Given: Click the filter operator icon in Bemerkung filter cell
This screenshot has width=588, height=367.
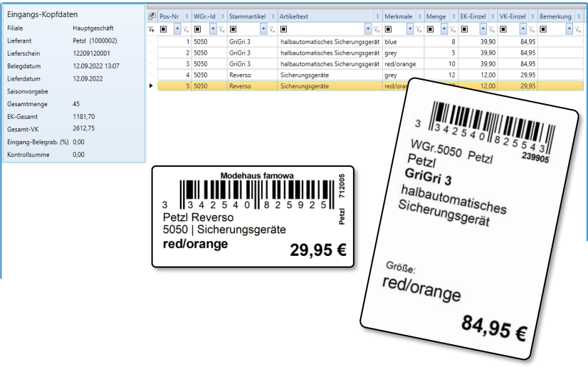Looking at the screenshot, I should click(543, 29).
